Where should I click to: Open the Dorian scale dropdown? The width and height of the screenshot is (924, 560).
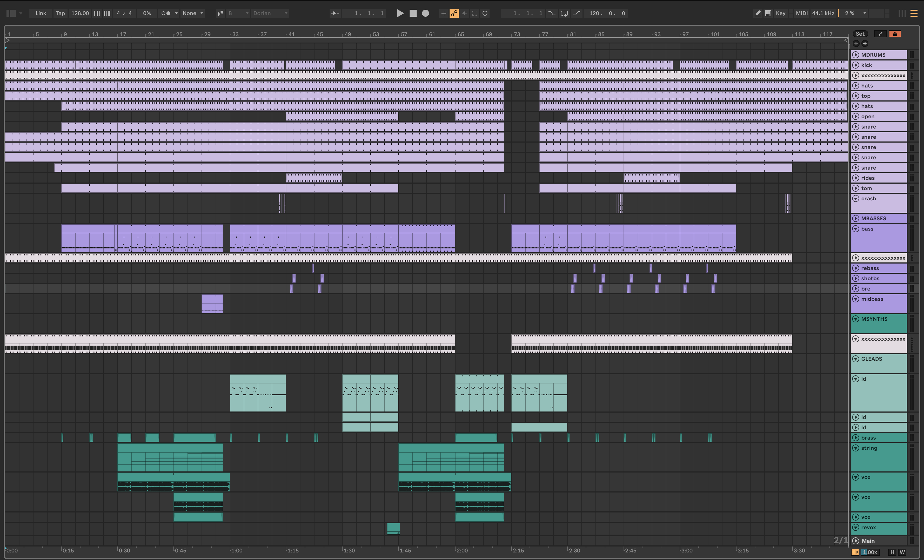coord(270,13)
